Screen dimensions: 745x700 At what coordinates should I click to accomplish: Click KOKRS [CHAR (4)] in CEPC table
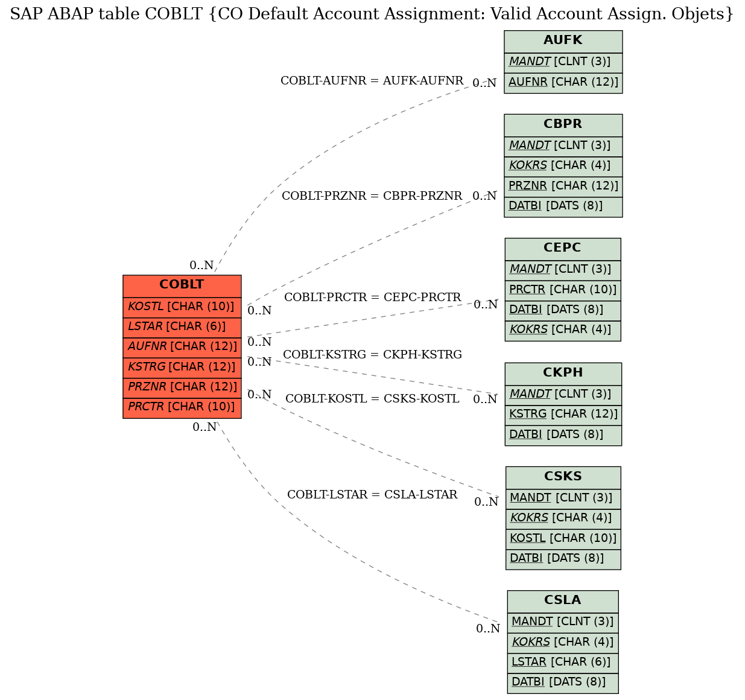(563, 330)
